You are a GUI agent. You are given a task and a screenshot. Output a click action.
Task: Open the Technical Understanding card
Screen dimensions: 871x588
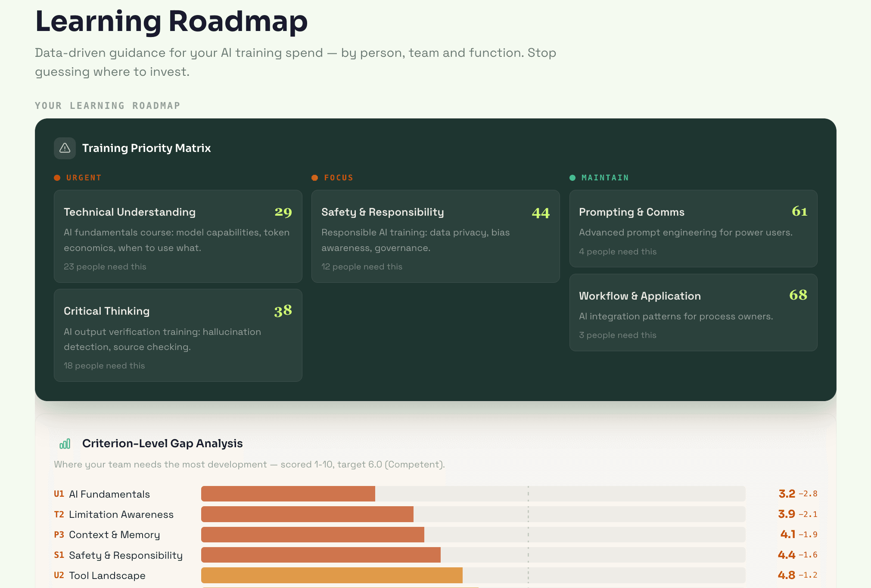178,236
